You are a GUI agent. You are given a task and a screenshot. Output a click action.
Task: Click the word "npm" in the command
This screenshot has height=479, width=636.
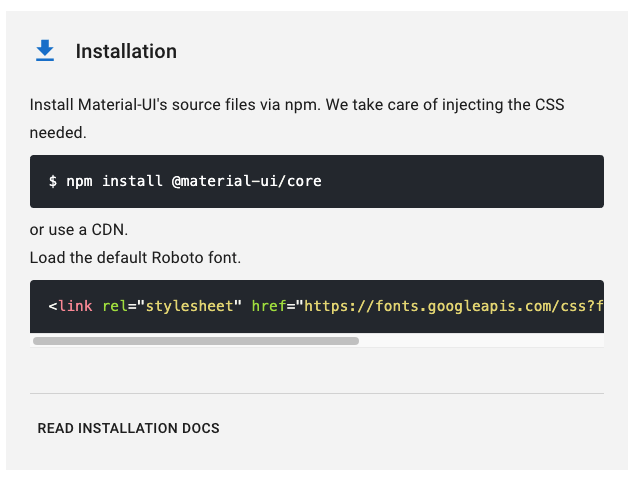click(80, 182)
